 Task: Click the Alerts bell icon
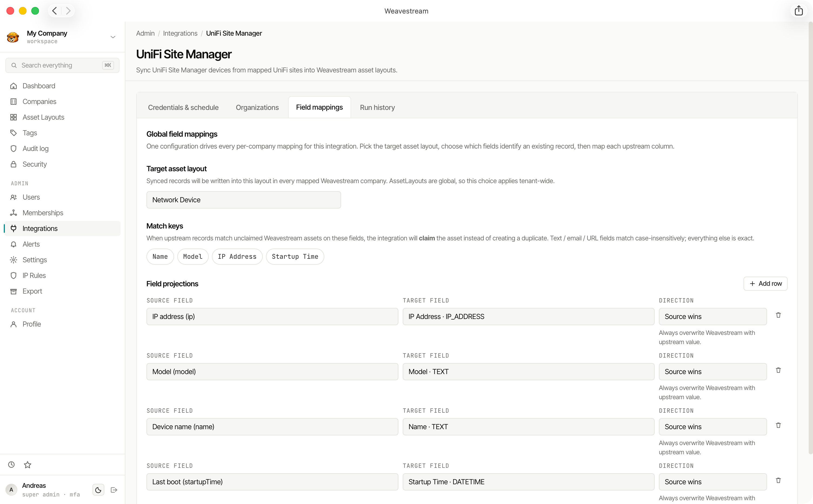[13, 244]
